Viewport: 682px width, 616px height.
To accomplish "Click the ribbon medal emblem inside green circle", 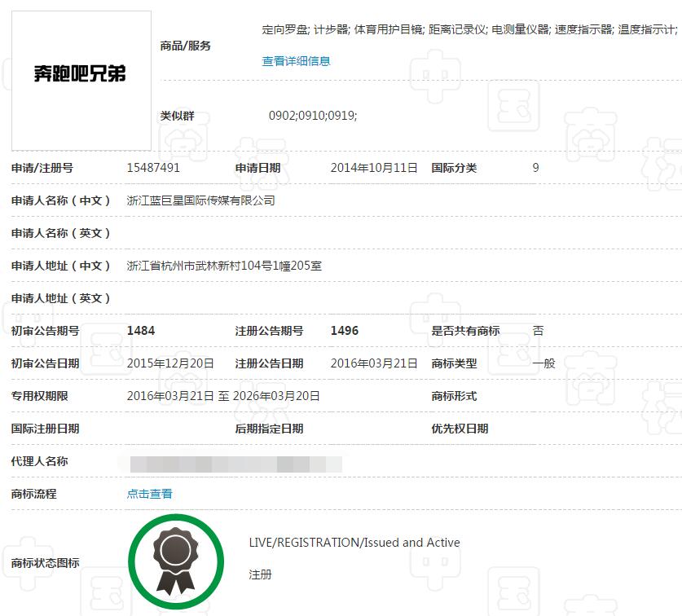I will (x=176, y=561).
